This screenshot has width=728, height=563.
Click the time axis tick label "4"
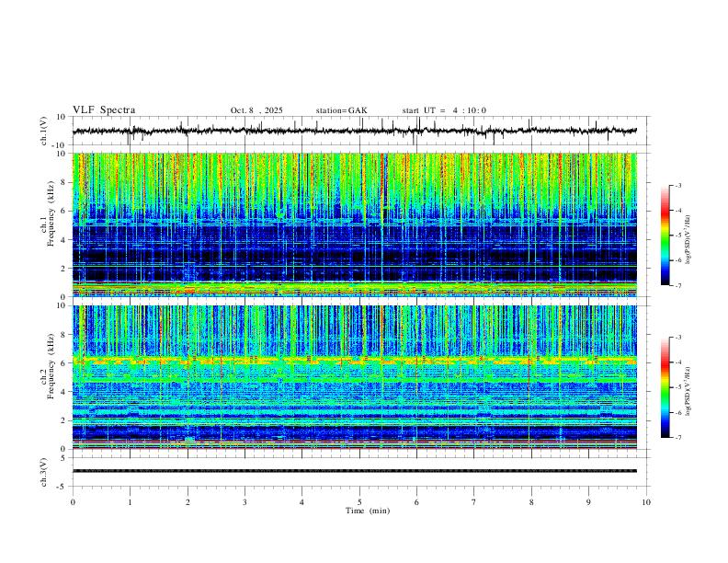(301, 502)
